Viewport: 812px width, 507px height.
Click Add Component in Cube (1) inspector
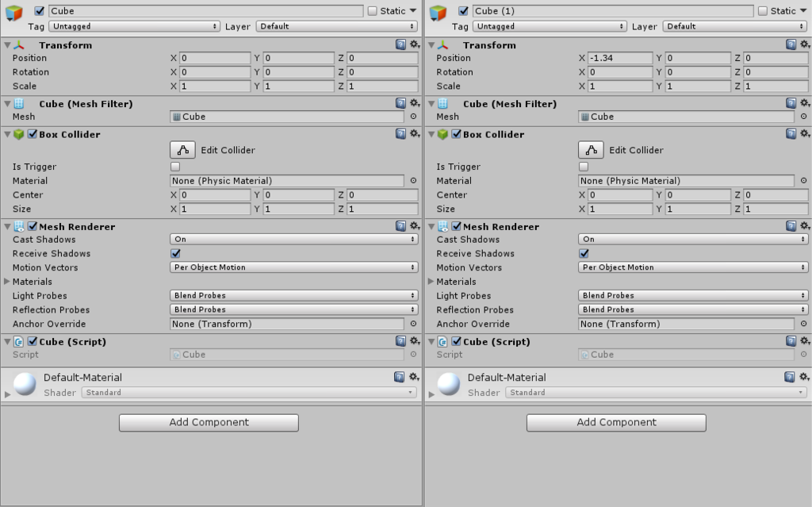tap(616, 422)
